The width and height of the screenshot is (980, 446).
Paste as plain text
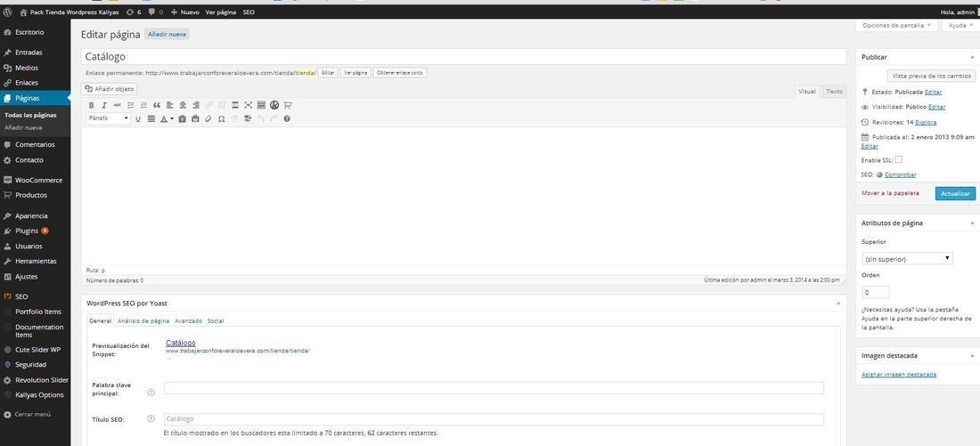182,118
